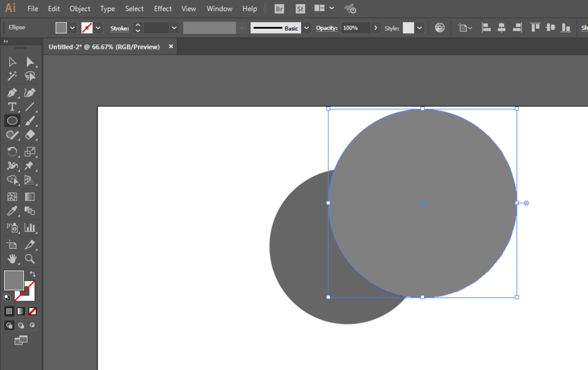Viewport: 588px width, 370px height.
Task: Open the Effect menu
Action: pos(163,9)
